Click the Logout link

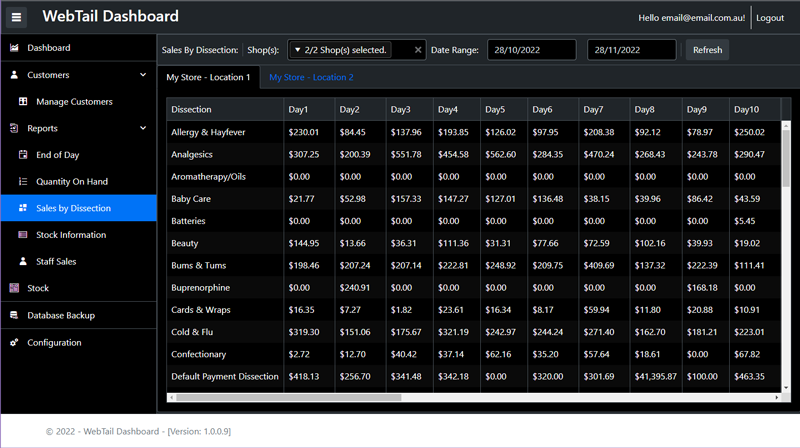pyautogui.click(x=769, y=18)
